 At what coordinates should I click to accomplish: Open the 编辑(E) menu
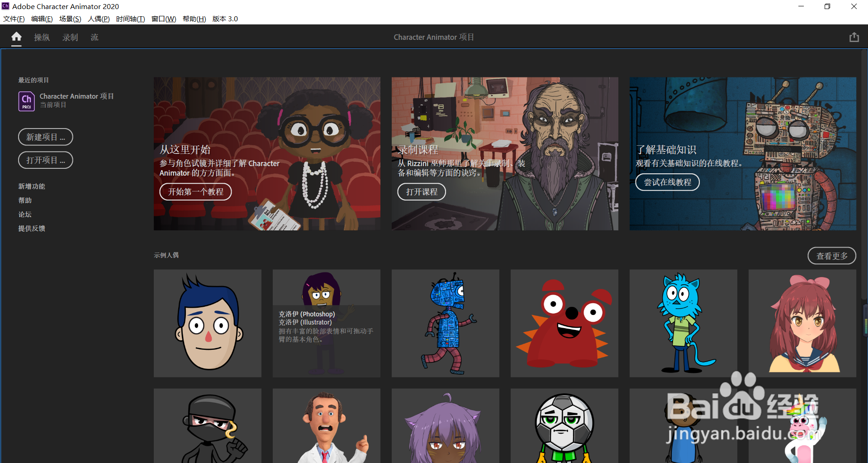pyautogui.click(x=42, y=19)
